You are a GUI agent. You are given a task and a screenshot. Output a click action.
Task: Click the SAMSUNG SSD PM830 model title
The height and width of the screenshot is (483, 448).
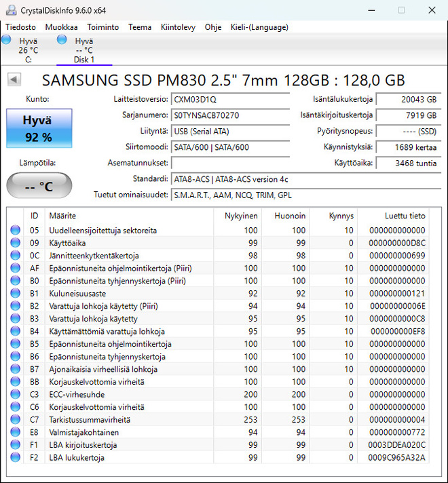pos(223,80)
